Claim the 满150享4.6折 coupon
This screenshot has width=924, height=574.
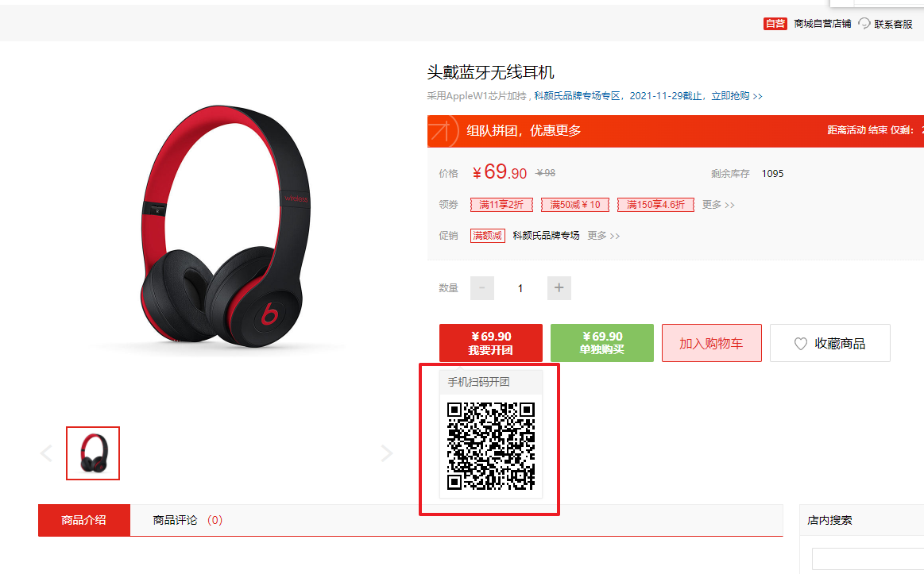point(655,204)
